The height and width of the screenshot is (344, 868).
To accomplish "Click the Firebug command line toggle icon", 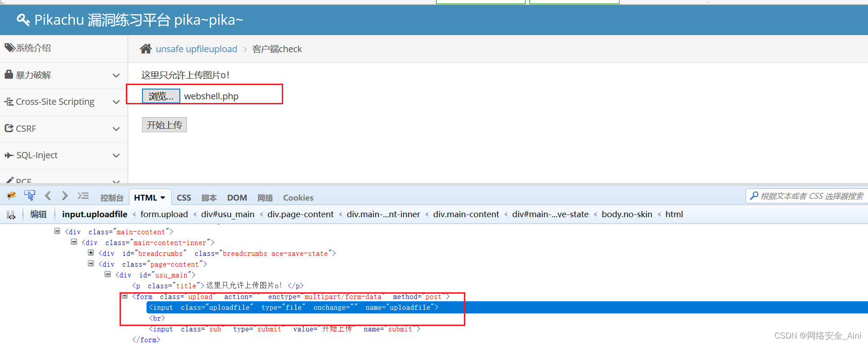I will pos(83,196).
